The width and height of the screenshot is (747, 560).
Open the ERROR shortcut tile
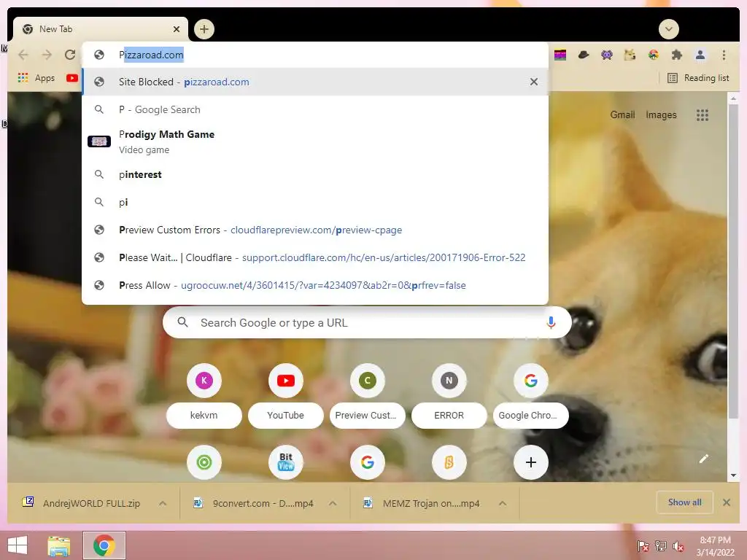(x=449, y=395)
